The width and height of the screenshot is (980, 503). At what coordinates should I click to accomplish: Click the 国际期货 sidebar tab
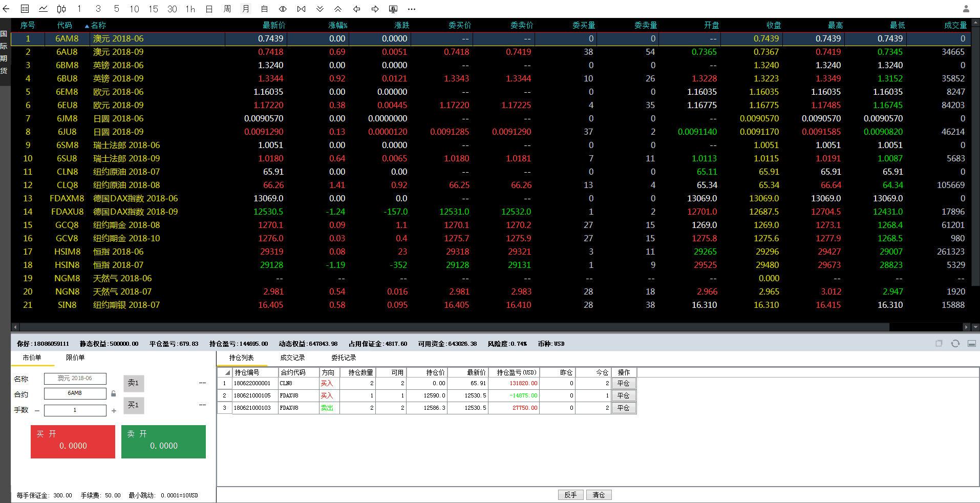pos(4,52)
